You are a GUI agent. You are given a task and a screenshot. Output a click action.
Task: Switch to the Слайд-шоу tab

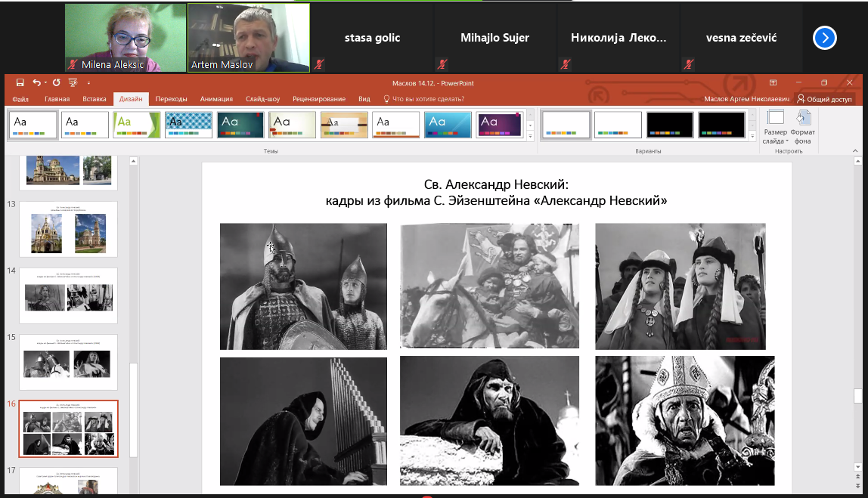tap(262, 99)
